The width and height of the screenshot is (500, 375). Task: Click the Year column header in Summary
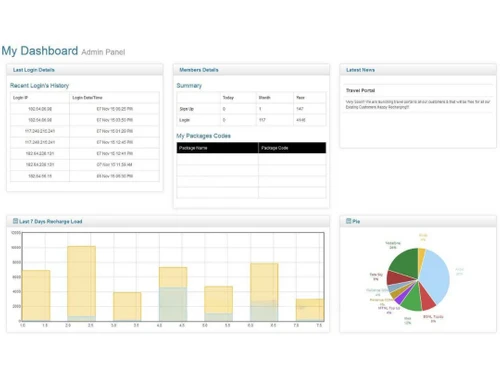click(x=300, y=98)
